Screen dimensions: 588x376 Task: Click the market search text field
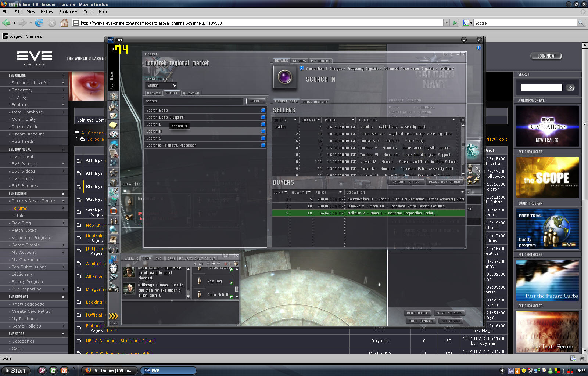194,101
